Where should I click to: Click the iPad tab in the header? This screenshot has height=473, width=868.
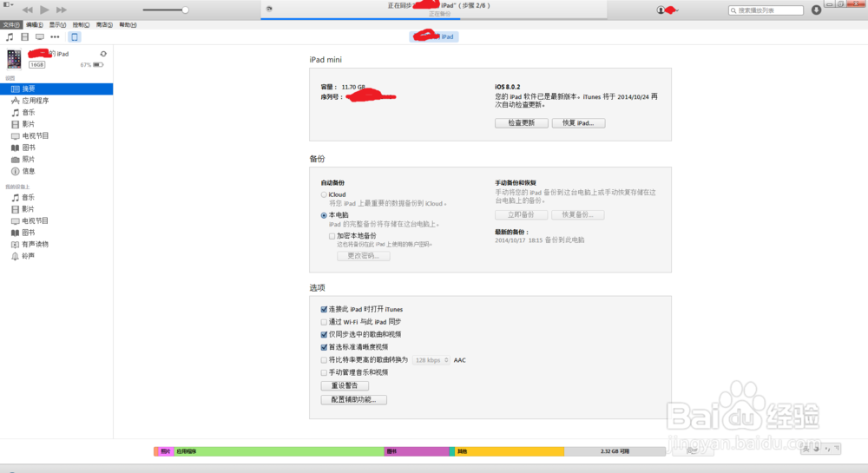point(434,36)
